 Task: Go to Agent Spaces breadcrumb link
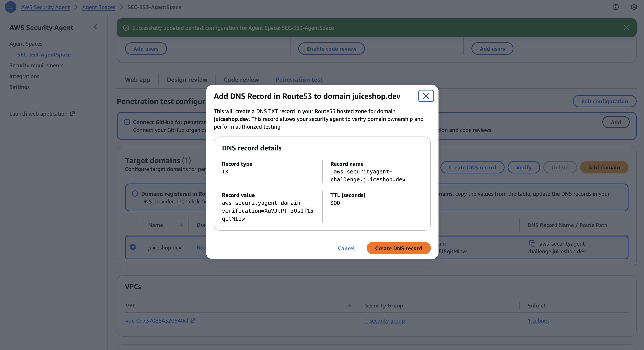click(x=99, y=7)
